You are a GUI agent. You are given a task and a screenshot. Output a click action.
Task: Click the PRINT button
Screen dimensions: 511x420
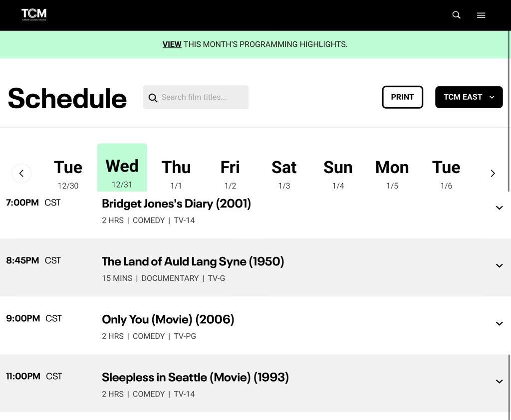point(402,97)
